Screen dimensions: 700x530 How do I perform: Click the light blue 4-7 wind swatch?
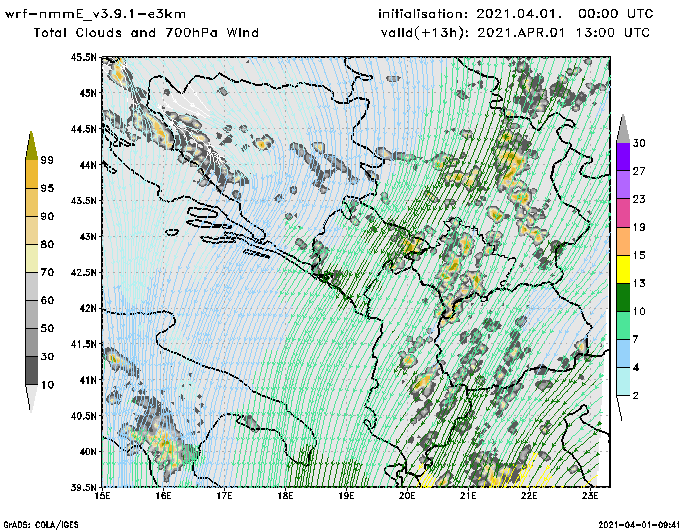point(623,353)
